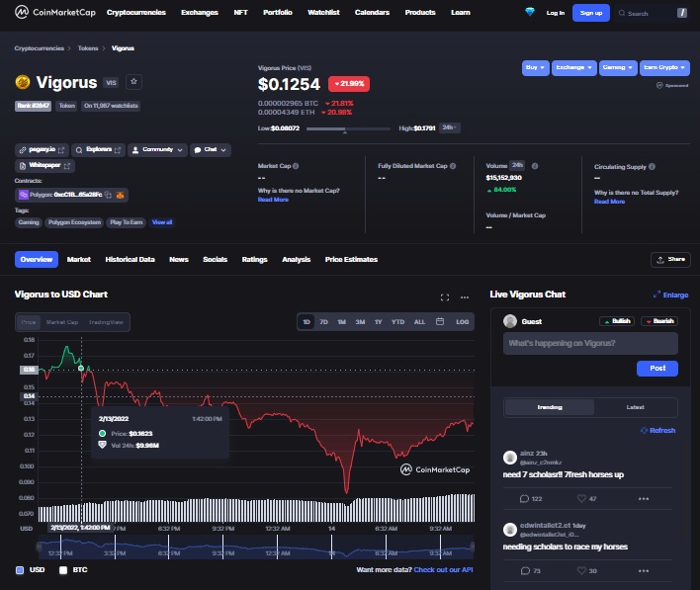The width and height of the screenshot is (700, 590).
Task: Select the Bullish sentiment toggle
Action: (x=617, y=321)
